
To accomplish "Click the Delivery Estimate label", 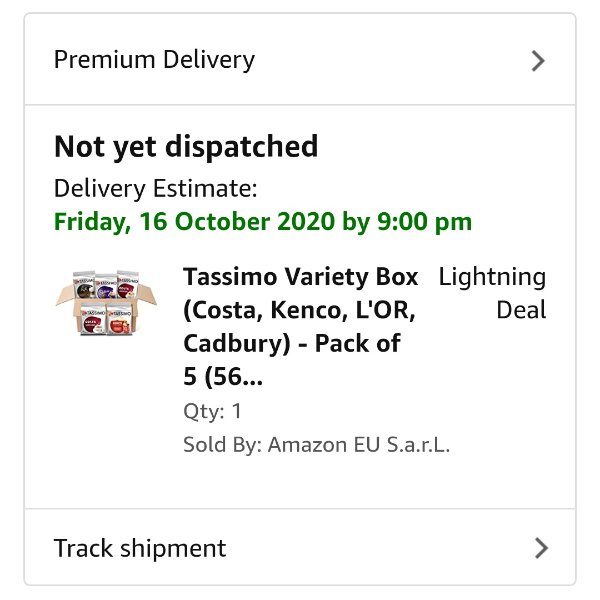I will (x=155, y=188).
